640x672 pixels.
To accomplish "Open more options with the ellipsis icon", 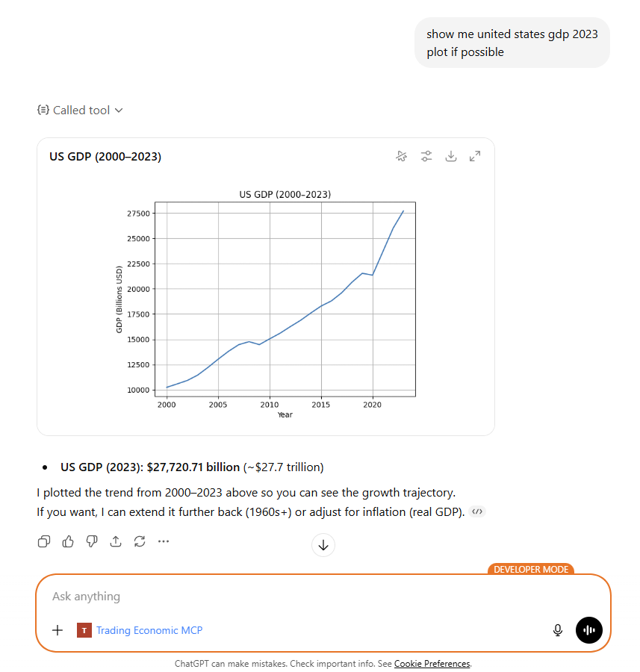I will (x=164, y=541).
